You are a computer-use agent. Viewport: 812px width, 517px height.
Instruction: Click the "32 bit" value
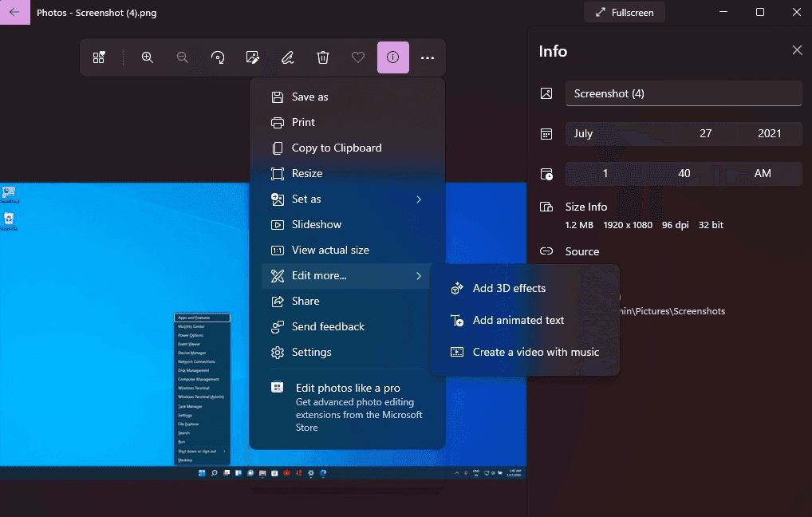(711, 225)
